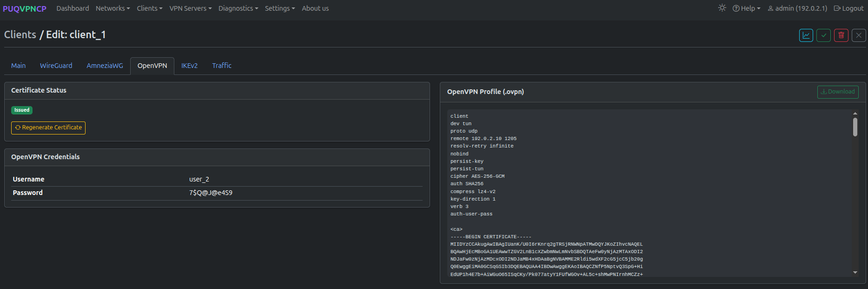The image size is (868, 289).
Task: Switch to the IKEv2 tab
Action: [190, 66]
